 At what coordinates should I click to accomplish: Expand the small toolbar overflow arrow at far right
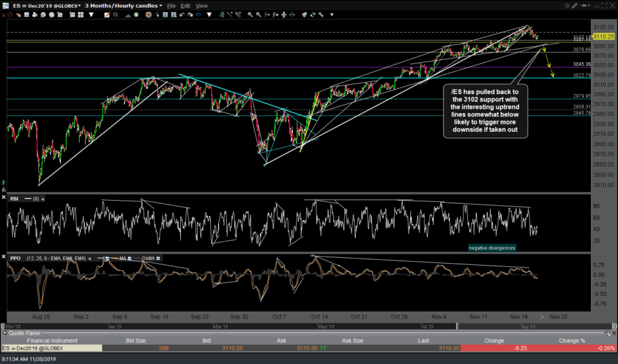(332, 15)
